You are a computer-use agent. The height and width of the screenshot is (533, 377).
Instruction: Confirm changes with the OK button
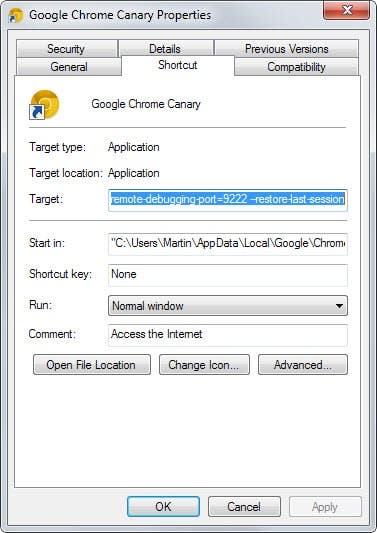163,506
